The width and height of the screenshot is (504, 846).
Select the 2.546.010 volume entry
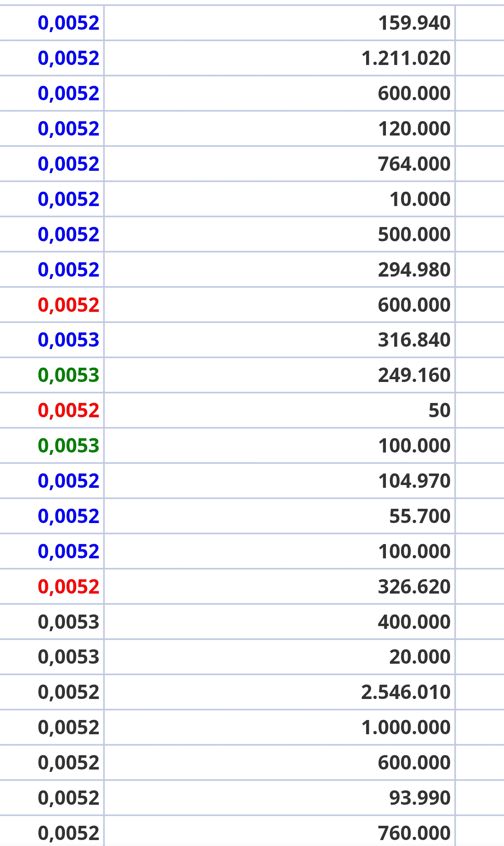pyautogui.click(x=405, y=692)
